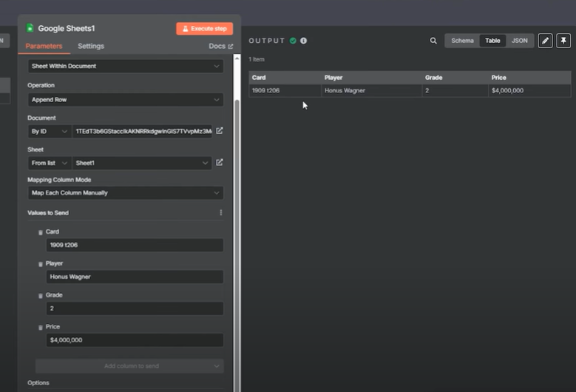Open the Sheet external link icon

(220, 163)
